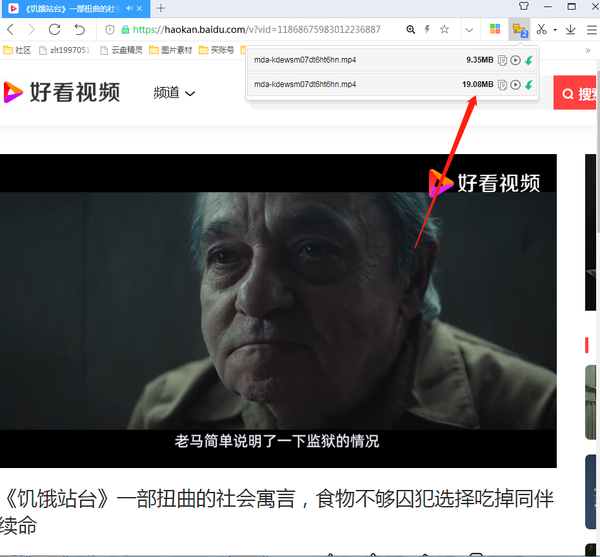Reload the current page
This screenshot has width=600, height=557.
pos(54,29)
